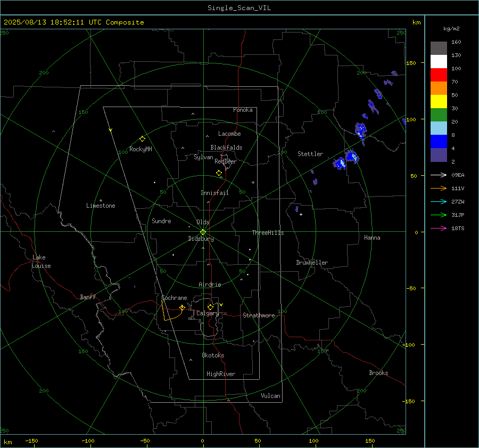Click the RockyMH label
This screenshot has width=479, height=448.
tap(141, 149)
